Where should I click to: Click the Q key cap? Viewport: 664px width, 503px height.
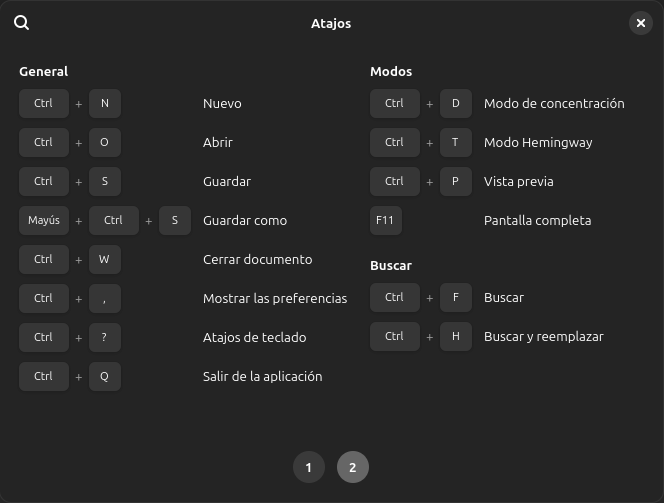[105, 376]
